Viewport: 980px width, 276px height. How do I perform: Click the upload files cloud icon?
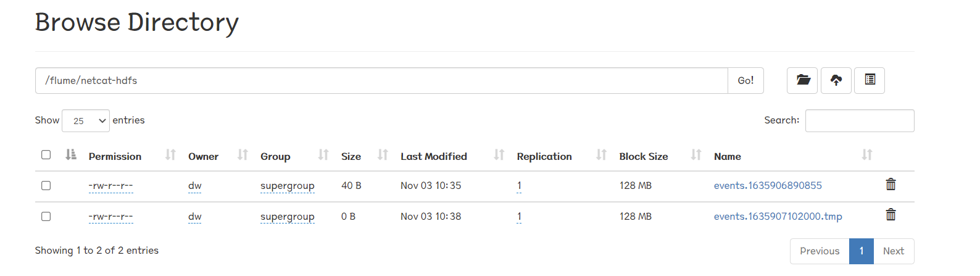pos(836,80)
